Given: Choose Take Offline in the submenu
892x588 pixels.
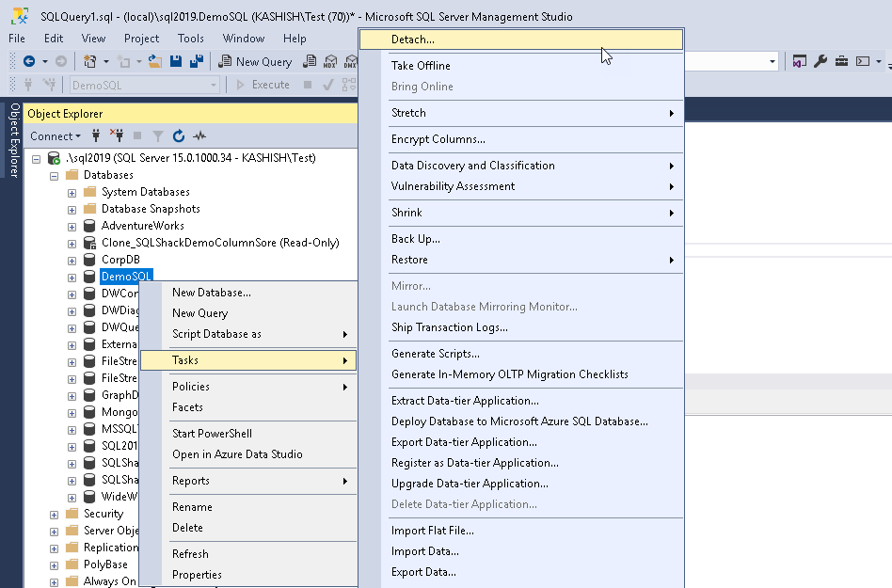Looking at the screenshot, I should pos(421,66).
